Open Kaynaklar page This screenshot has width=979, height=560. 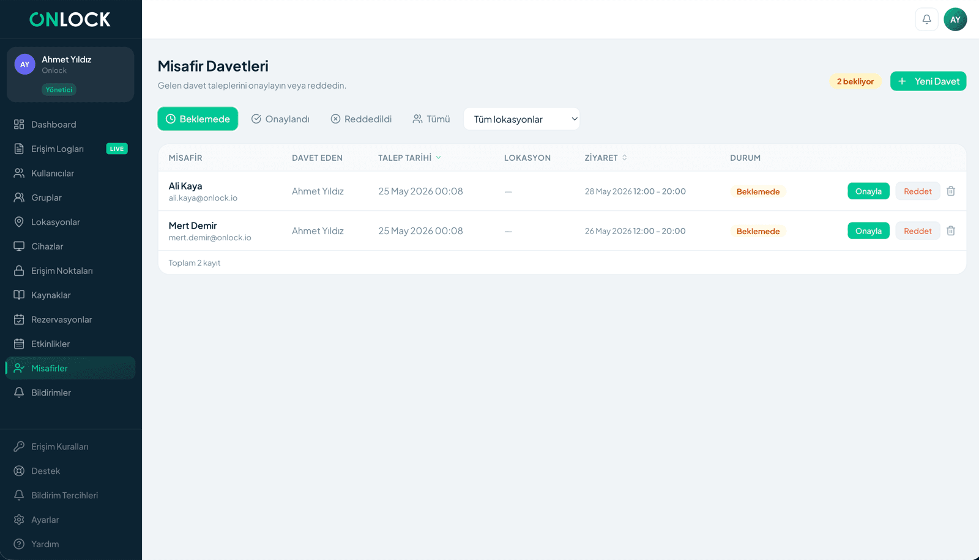[x=70, y=295]
